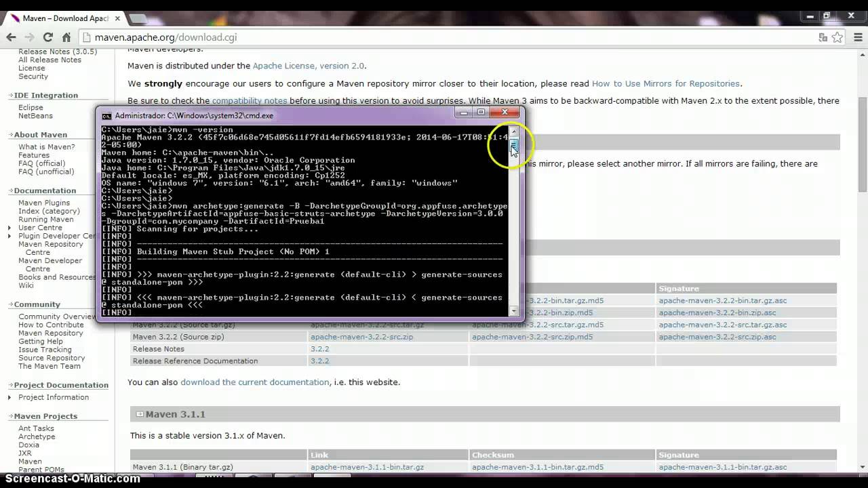Open the Eclipse sidebar link
The height and width of the screenshot is (488, 868).
click(31, 108)
